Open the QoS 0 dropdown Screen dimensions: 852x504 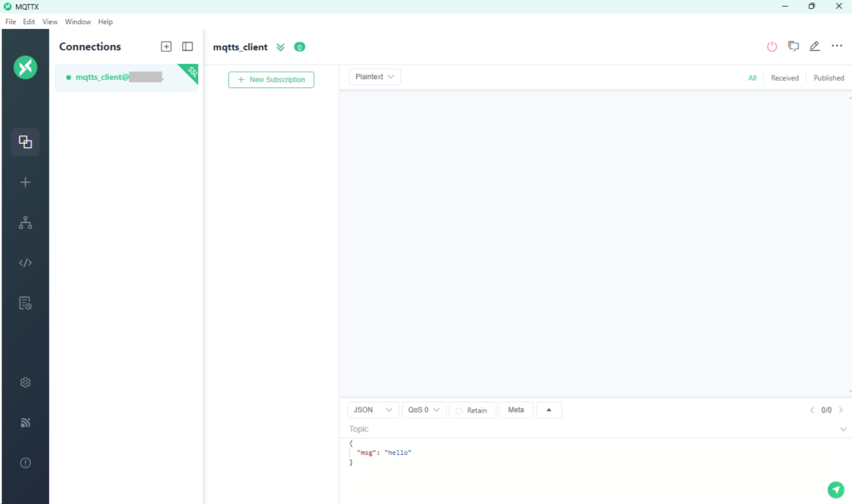pyautogui.click(x=424, y=410)
